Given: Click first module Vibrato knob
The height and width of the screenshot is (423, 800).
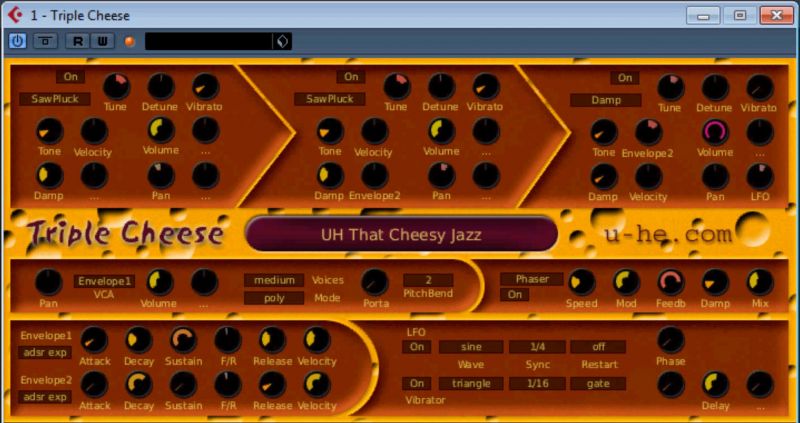Looking at the screenshot, I should pyautogui.click(x=205, y=86).
